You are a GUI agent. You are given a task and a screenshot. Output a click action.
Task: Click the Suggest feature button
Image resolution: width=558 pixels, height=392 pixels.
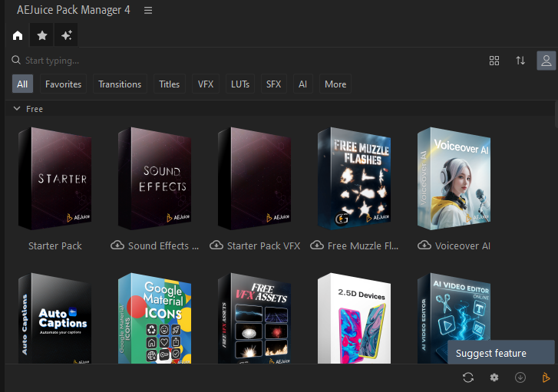[x=501, y=353]
